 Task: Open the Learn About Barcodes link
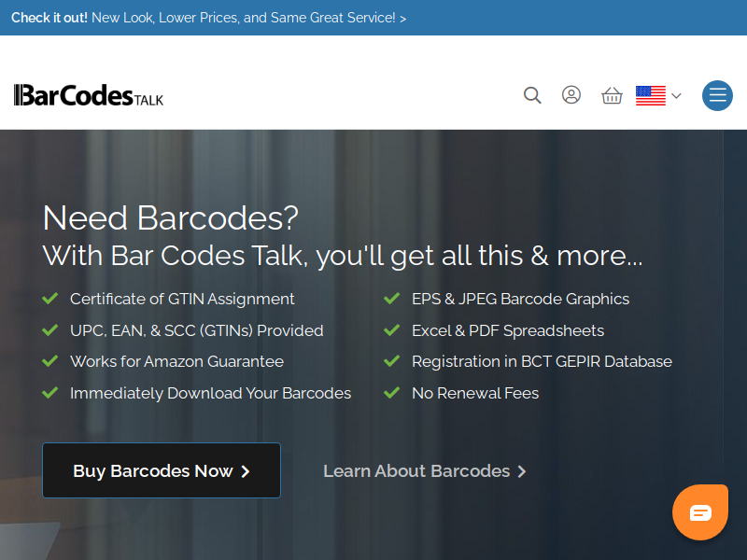[425, 471]
